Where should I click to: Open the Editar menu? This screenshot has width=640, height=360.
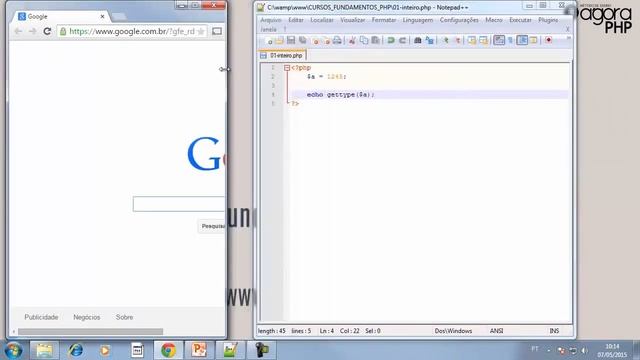tap(296, 20)
